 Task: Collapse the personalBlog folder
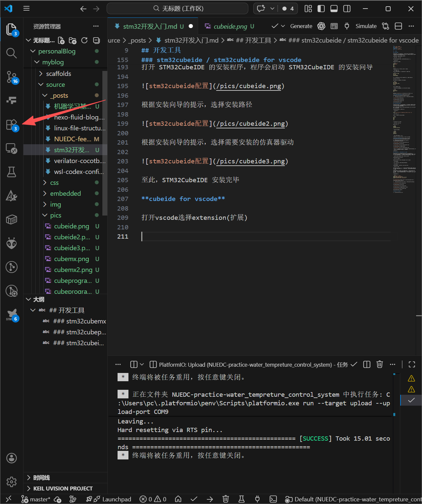pyautogui.click(x=57, y=51)
